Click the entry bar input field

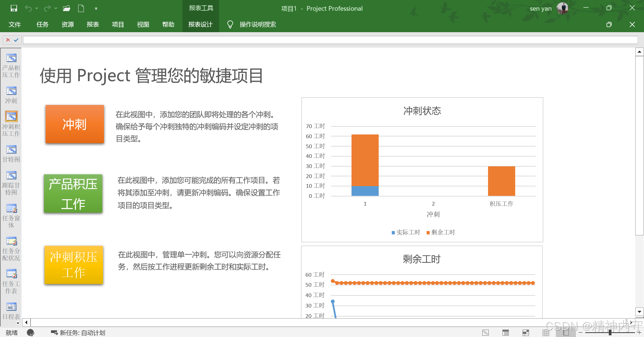point(330,40)
